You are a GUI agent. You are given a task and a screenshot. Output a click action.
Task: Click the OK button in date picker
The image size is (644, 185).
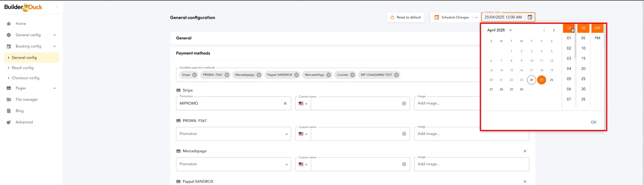point(594,122)
